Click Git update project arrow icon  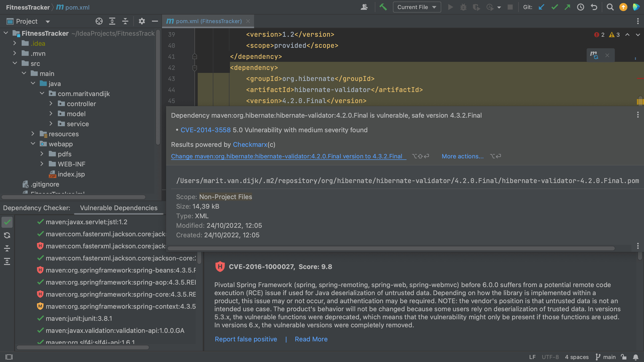[x=542, y=7]
